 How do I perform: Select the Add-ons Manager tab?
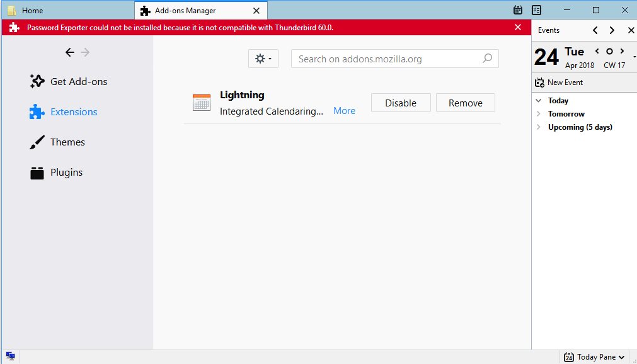click(201, 11)
